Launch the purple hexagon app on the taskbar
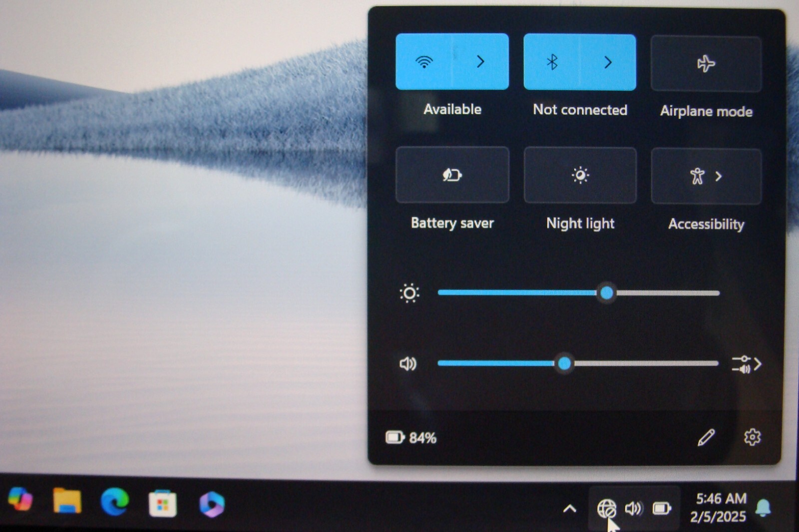The height and width of the screenshot is (532, 799). (212, 504)
